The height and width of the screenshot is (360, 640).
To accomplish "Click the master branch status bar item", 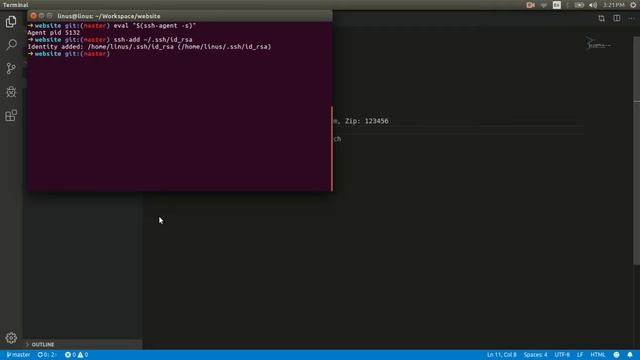I will coord(18,355).
